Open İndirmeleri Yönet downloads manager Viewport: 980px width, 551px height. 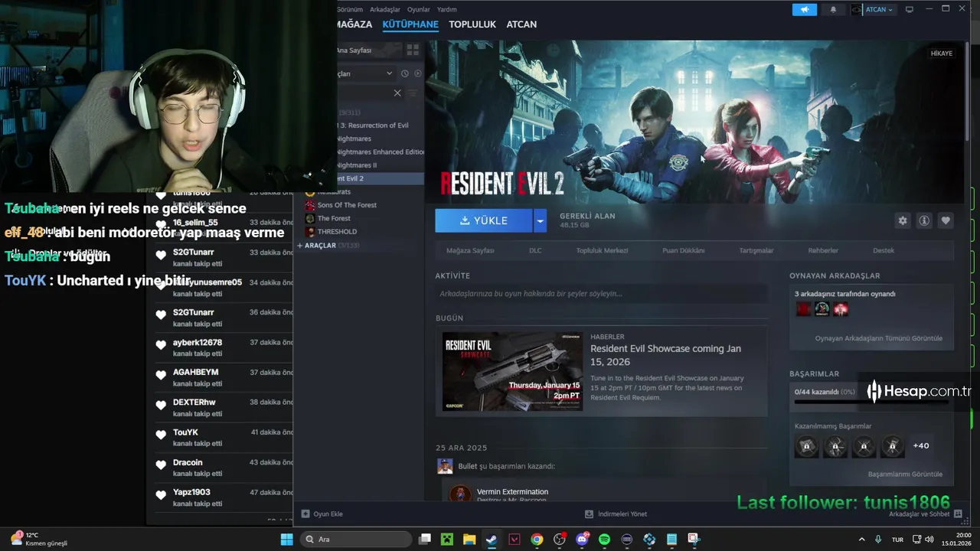[x=616, y=514]
